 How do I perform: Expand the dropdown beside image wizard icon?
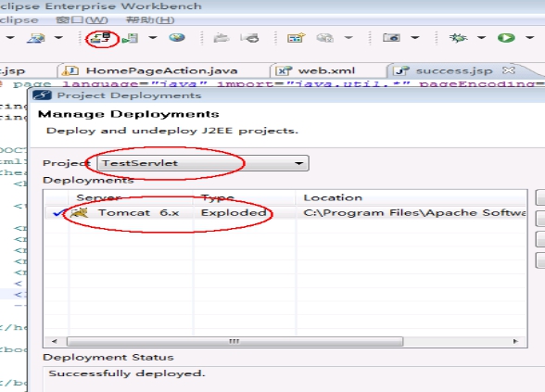tap(58, 37)
